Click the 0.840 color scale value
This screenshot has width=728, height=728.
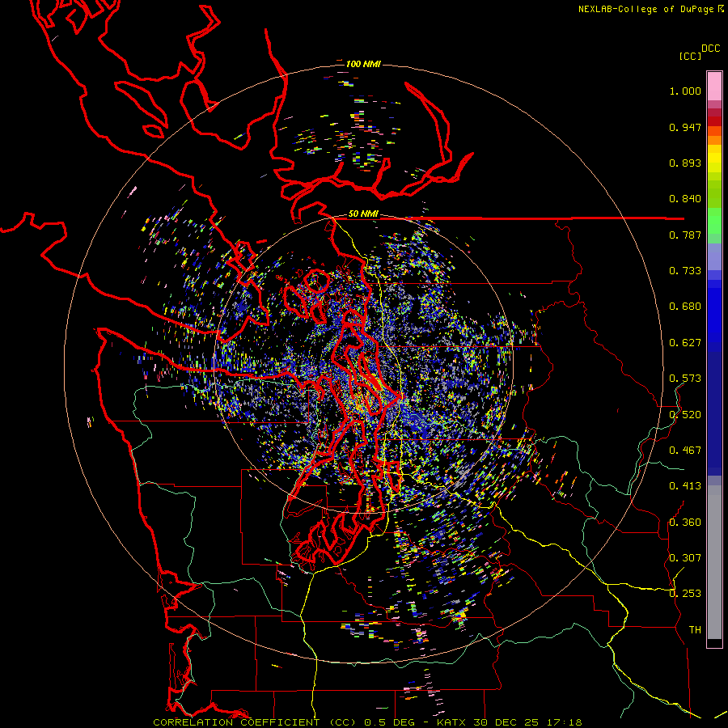[x=685, y=199]
